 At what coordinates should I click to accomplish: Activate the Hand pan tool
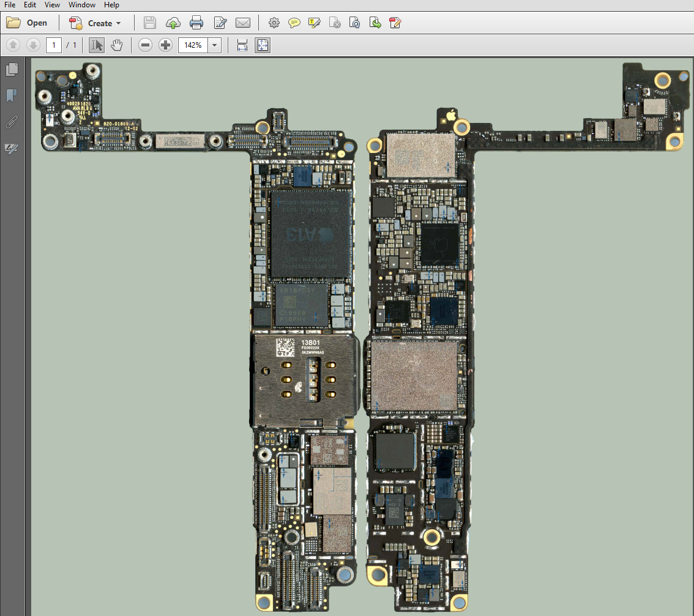(116, 45)
